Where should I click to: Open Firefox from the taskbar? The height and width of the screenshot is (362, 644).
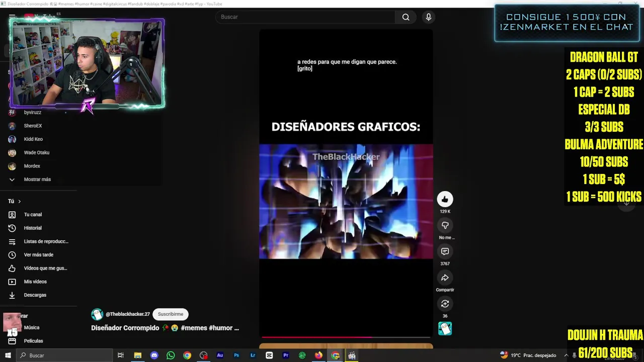(318, 355)
